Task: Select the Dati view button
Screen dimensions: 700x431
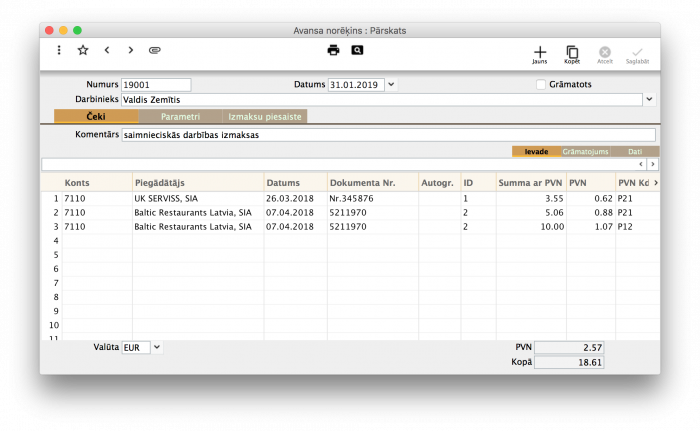Action: click(635, 152)
